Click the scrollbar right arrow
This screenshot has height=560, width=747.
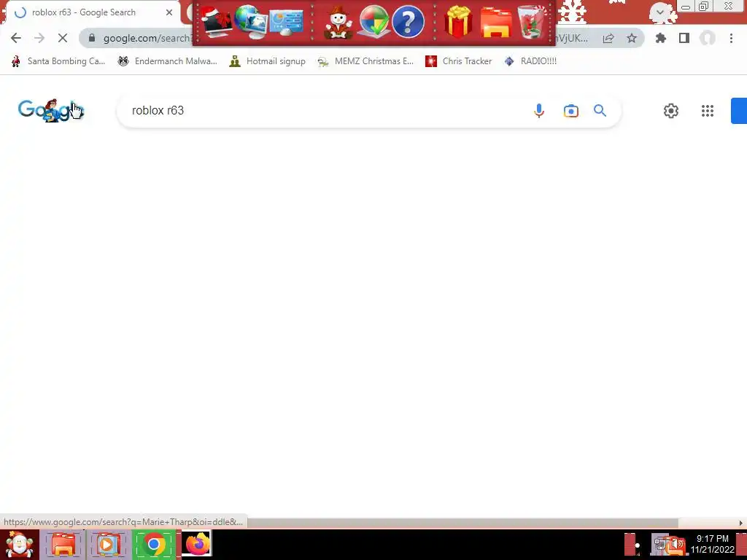(x=741, y=523)
